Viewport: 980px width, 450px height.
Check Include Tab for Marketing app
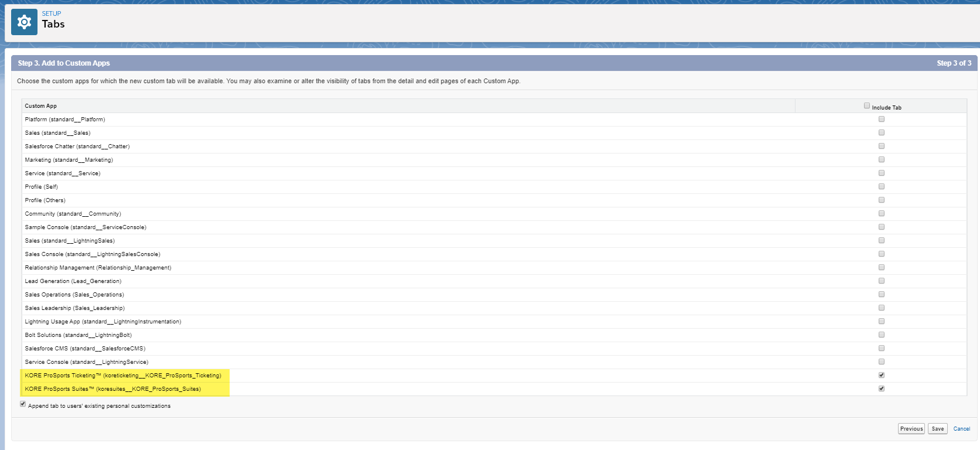coord(881,159)
